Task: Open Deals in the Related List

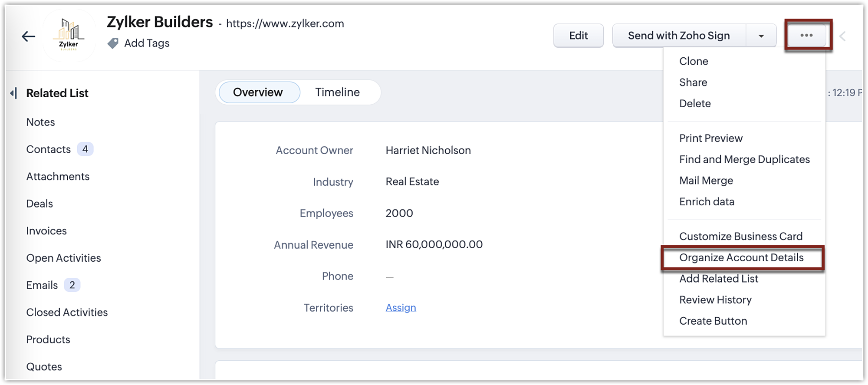Action: pyautogui.click(x=39, y=204)
